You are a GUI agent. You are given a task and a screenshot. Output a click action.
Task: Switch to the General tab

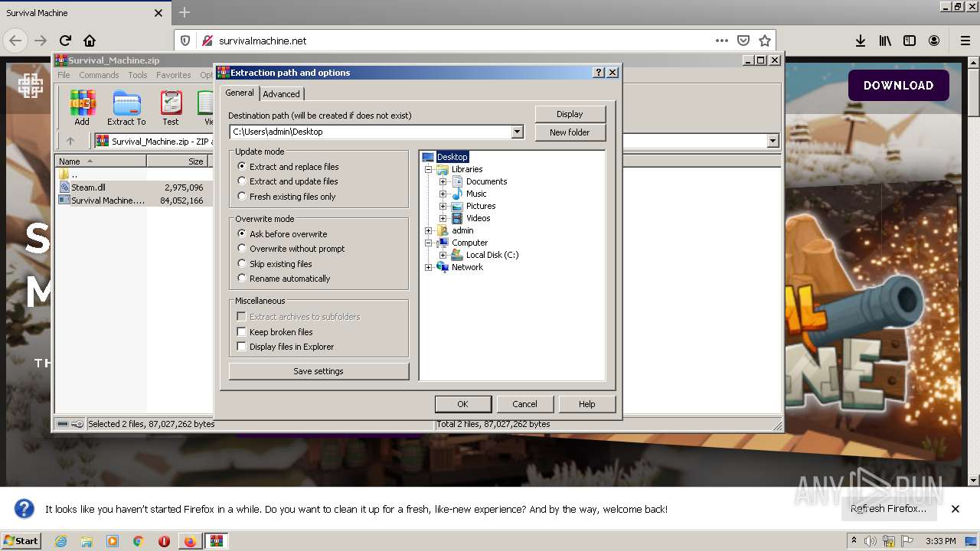(x=240, y=93)
